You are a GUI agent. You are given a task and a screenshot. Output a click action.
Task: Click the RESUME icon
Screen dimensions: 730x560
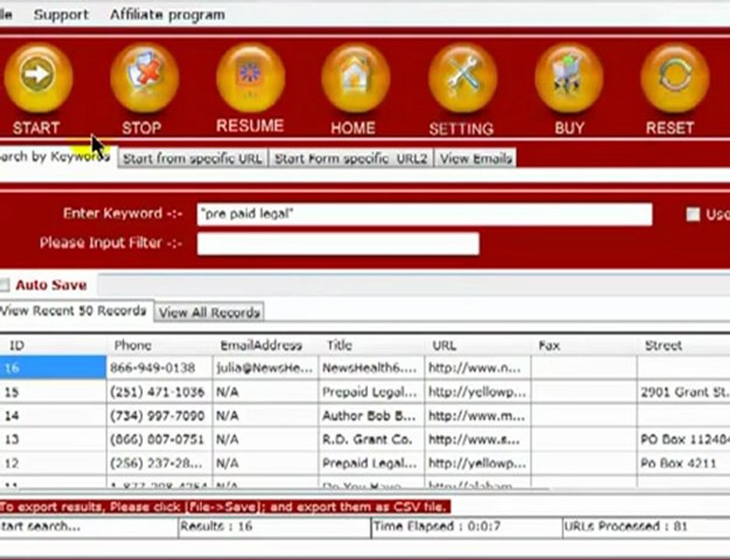pos(250,77)
